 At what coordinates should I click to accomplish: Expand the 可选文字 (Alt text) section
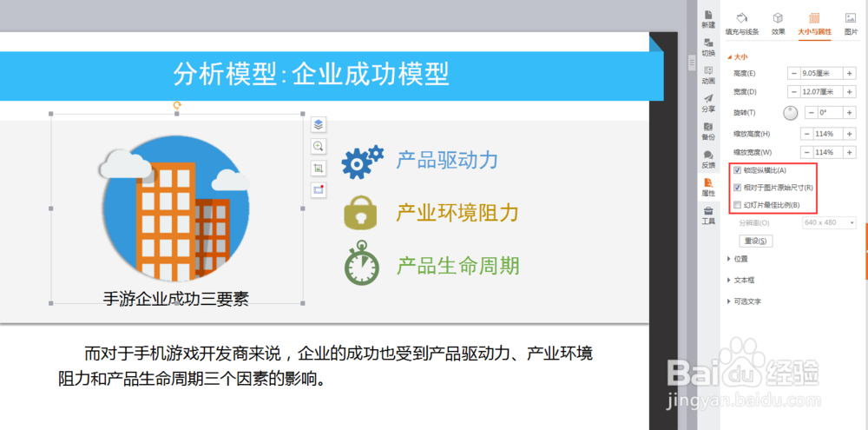tap(744, 301)
